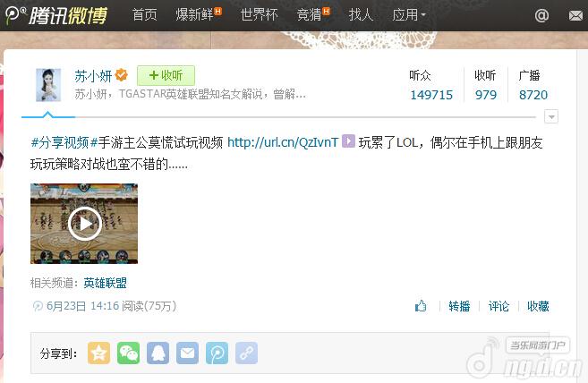Open the @ mentions icon
The height and width of the screenshot is (383, 588).
pyautogui.click(x=541, y=15)
